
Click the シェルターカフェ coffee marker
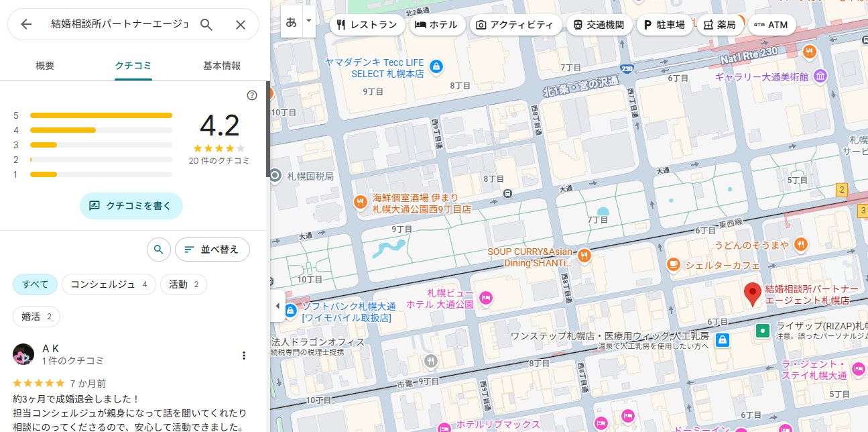pos(674,265)
